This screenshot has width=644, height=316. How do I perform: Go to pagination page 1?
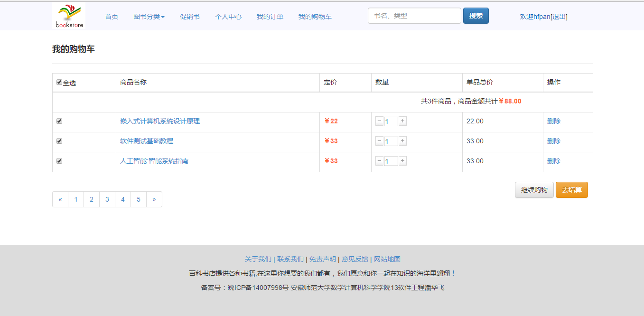point(76,199)
